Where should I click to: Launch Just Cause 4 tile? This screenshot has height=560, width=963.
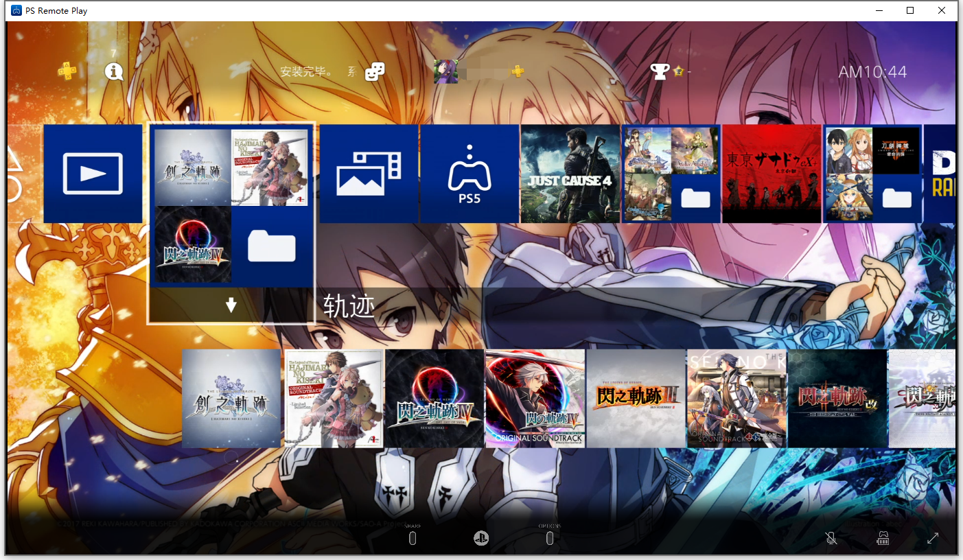(x=570, y=174)
